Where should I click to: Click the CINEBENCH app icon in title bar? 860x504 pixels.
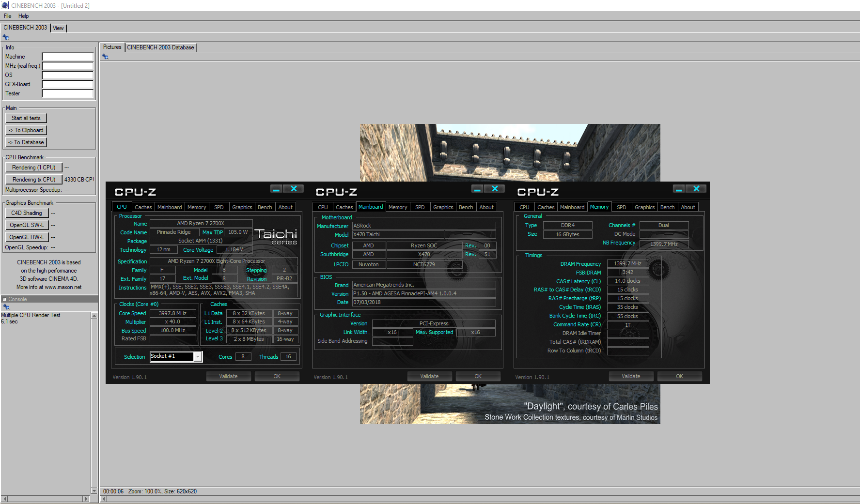5,5
